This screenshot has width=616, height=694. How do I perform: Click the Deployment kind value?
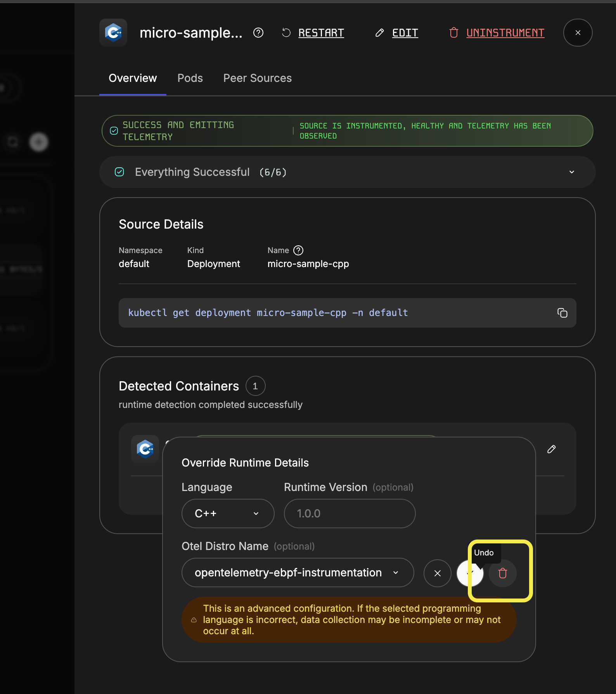214,264
